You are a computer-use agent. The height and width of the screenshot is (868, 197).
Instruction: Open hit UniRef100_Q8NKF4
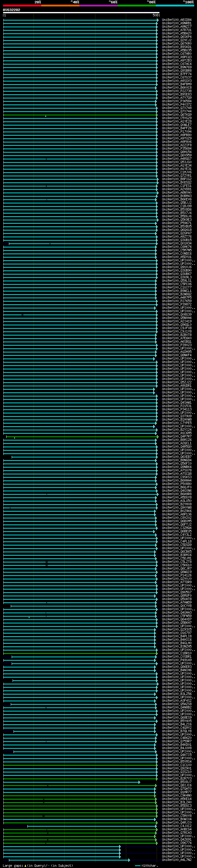(177, 355)
